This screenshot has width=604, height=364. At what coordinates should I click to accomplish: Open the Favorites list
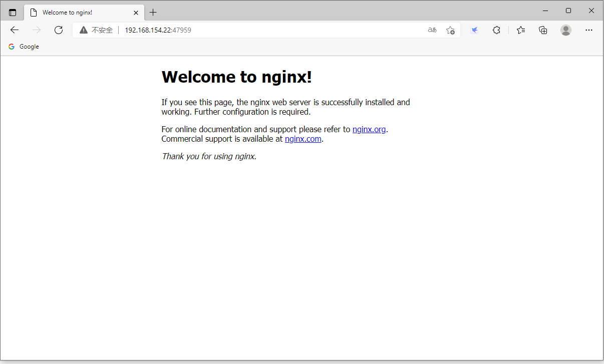pyautogui.click(x=521, y=30)
